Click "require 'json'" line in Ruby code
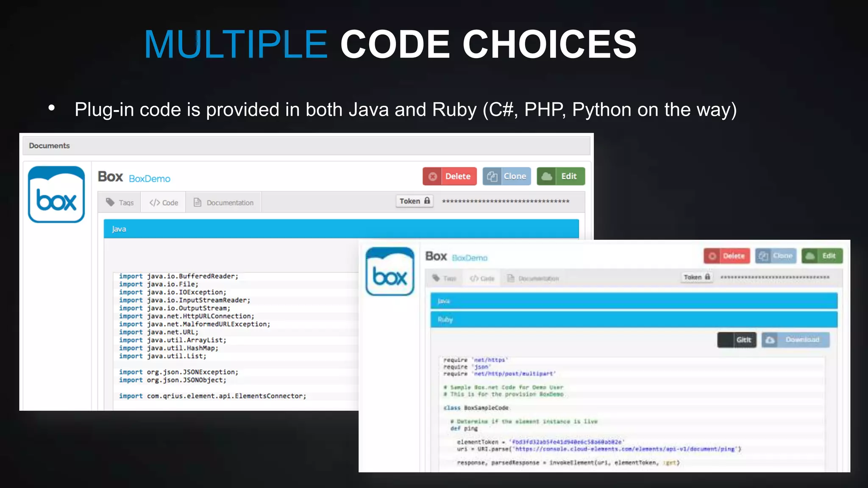 [x=467, y=367]
